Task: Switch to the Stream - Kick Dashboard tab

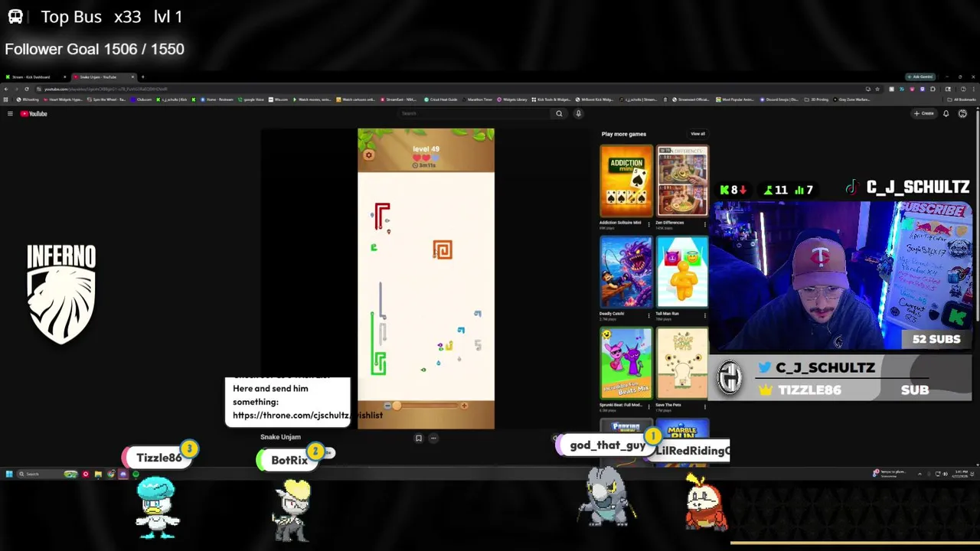Action: coord(34,77)
